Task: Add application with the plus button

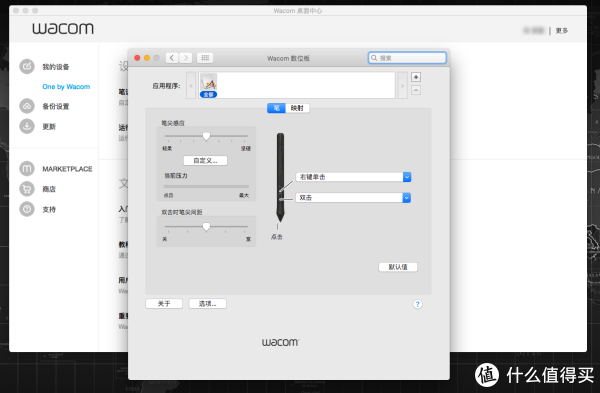Action: click(x=416, y=77)
